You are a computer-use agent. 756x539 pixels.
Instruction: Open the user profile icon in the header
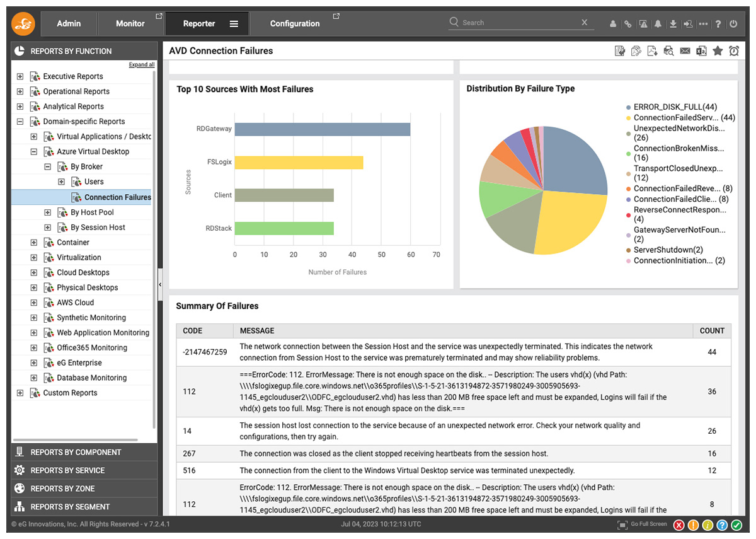[x=612, y=24]
